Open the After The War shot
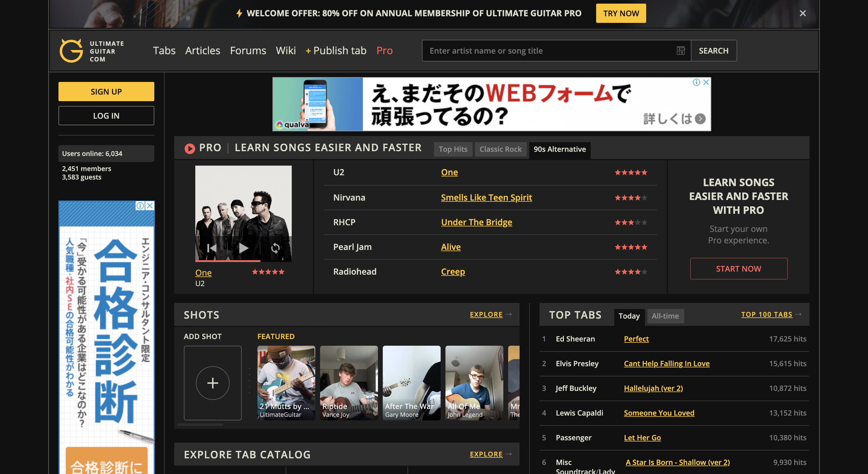Screen dimensions: 868x474 tap(411, 383)
